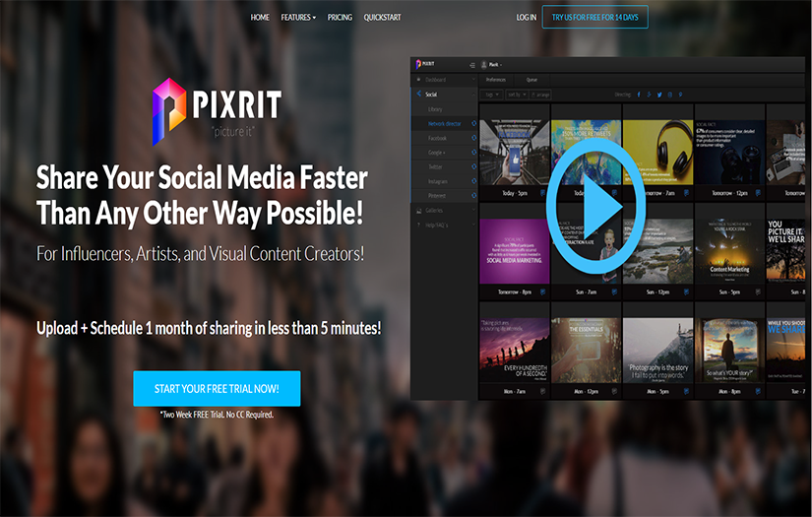Click the Instagram directing icon in the preview toolbar
The width and height of the screenshot is (812, 517).
(670, 95)
